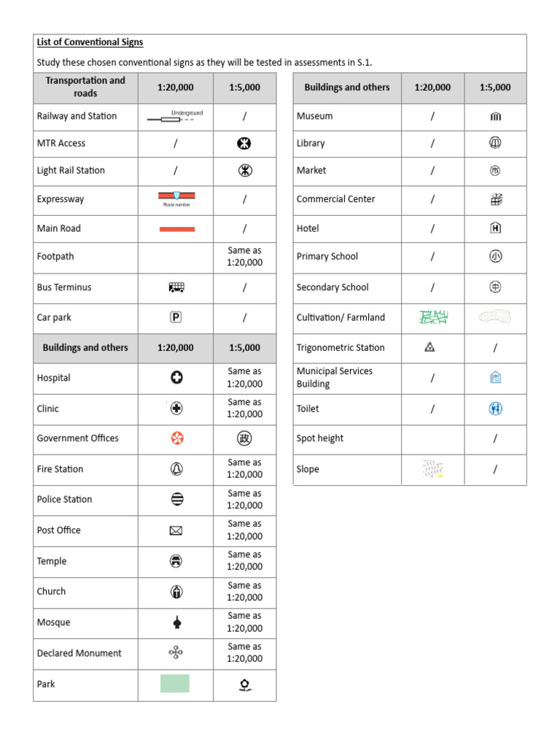Select the Mosque symbol
The height and width of the screenshot is (747, 560).
[x=176, y=622]
